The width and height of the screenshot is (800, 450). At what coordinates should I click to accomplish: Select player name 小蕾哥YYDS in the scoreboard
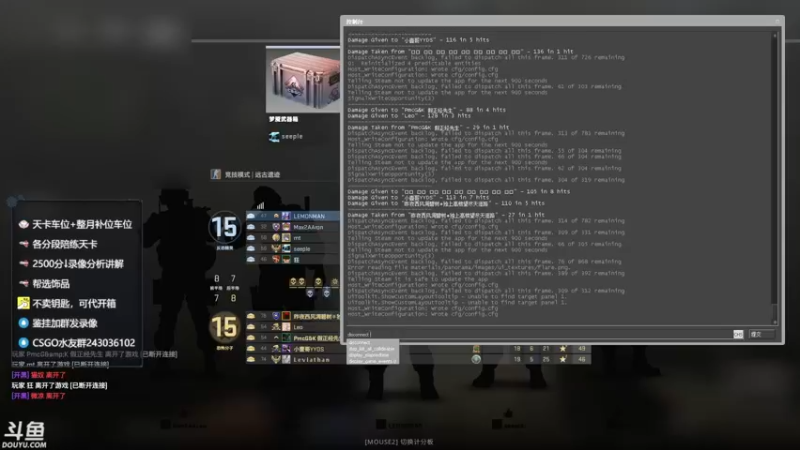309,348
